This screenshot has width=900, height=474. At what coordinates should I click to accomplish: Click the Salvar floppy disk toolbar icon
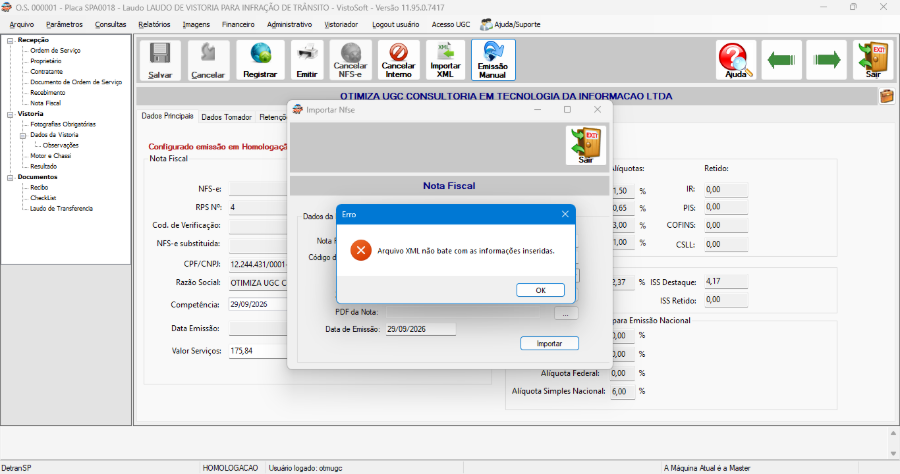point(160,60)
